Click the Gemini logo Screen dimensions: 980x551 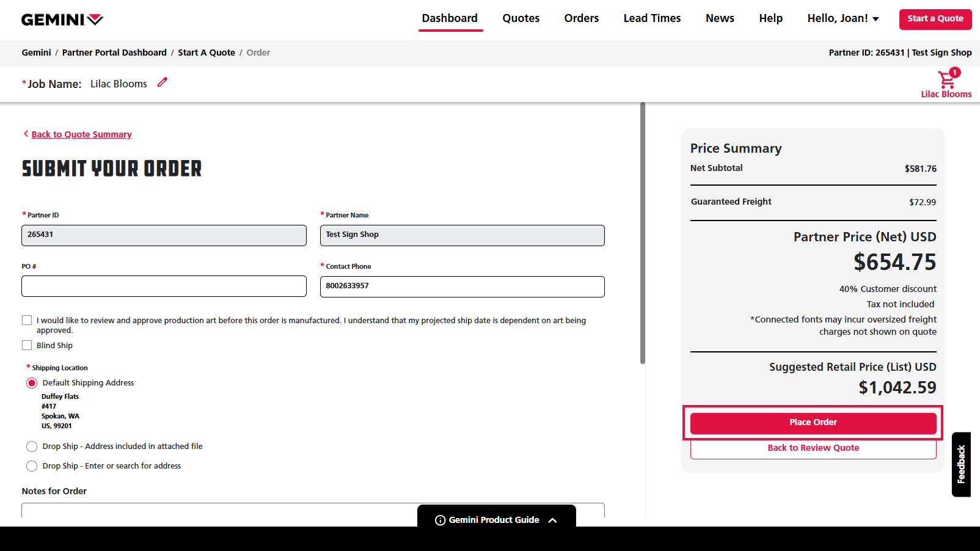[62, 20]
